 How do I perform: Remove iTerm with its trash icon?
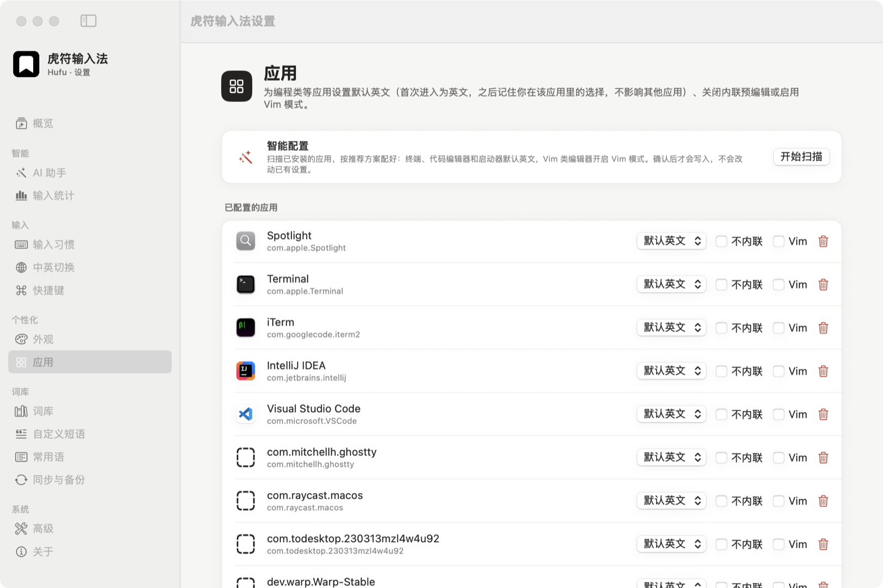[x=823, y=328]
